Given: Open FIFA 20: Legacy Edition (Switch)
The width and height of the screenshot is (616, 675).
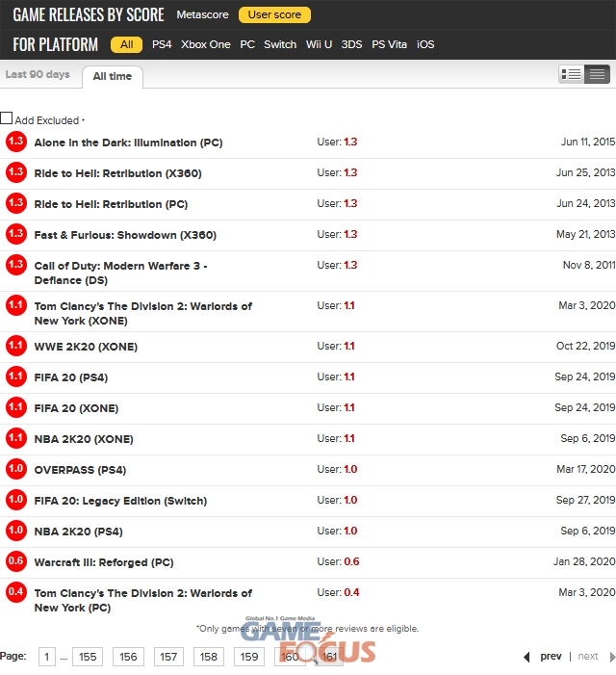Looking at the screenshot, I should [120, 501].
